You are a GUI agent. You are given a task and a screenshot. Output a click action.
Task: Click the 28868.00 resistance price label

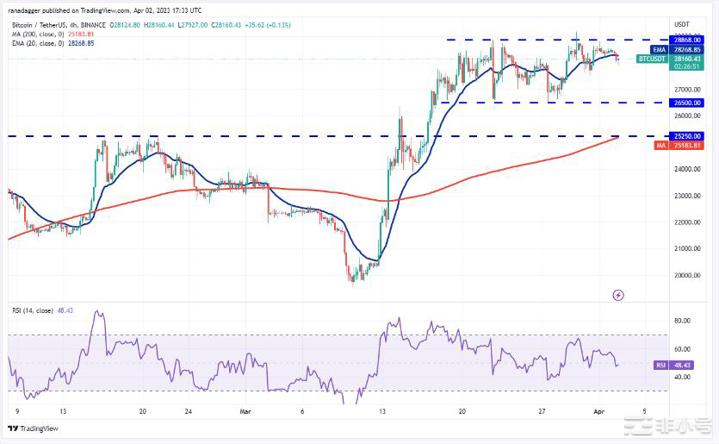click(665, 39)
